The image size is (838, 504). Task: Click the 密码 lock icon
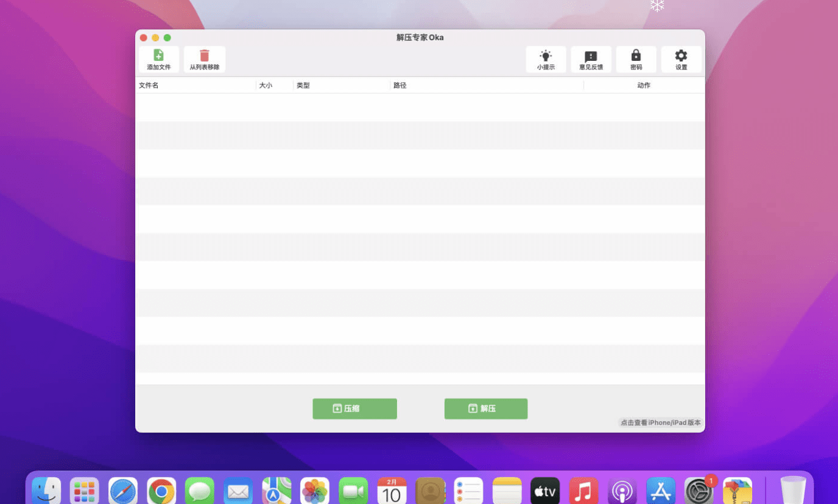636,55
